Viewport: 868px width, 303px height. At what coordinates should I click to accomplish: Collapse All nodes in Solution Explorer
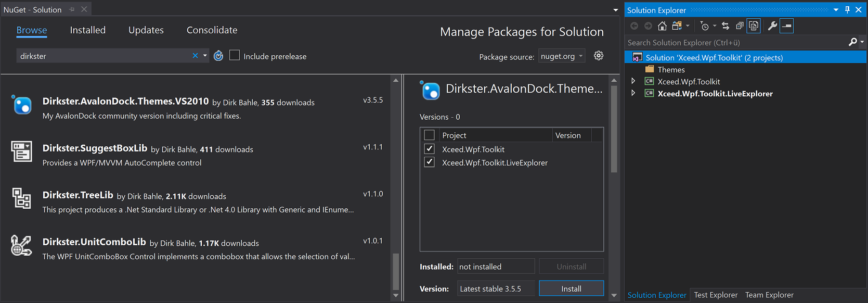(740, 26)
